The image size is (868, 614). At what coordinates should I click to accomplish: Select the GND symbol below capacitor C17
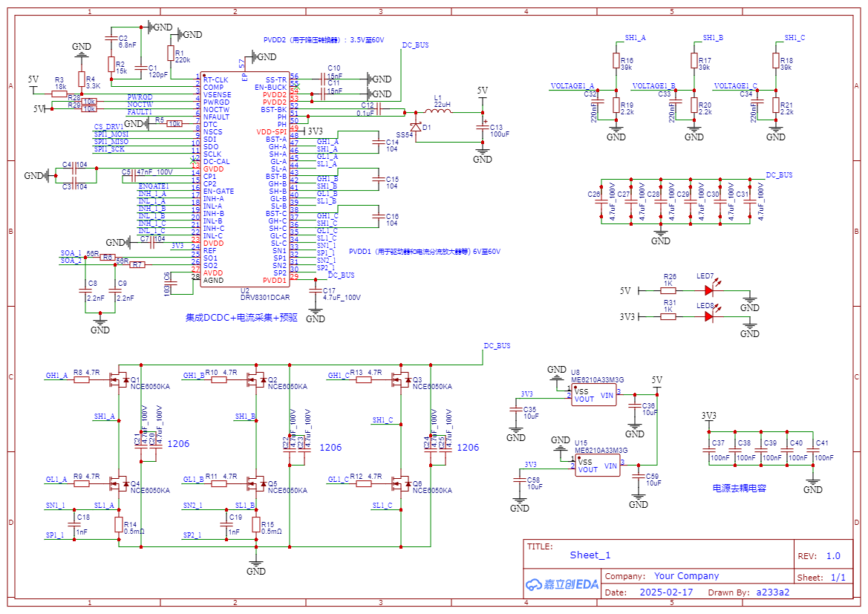[x=316, y=316]
